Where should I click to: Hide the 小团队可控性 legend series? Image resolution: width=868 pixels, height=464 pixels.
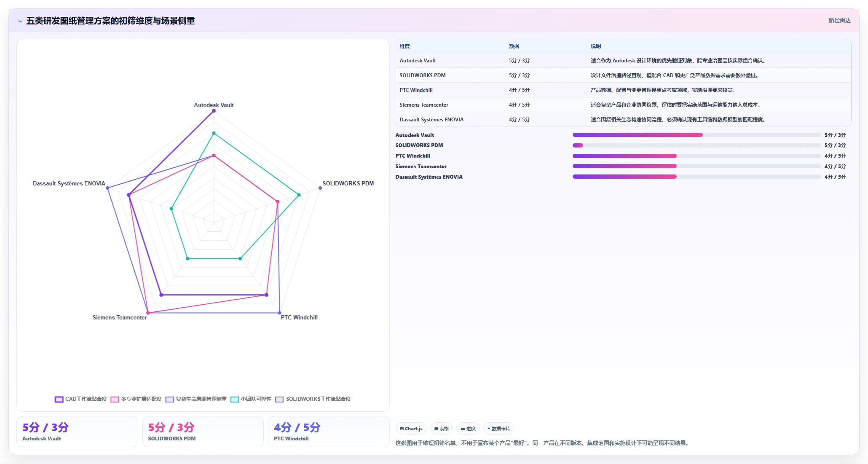point(235,399)
